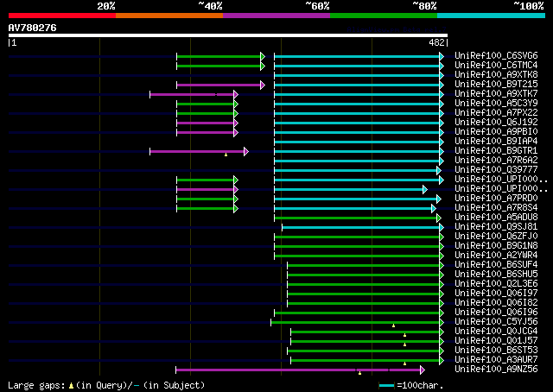The height and width of the screenshot is (392, 553).
Task: Select the UniRef100_A9PBI0 label
Action: (496, 132)
